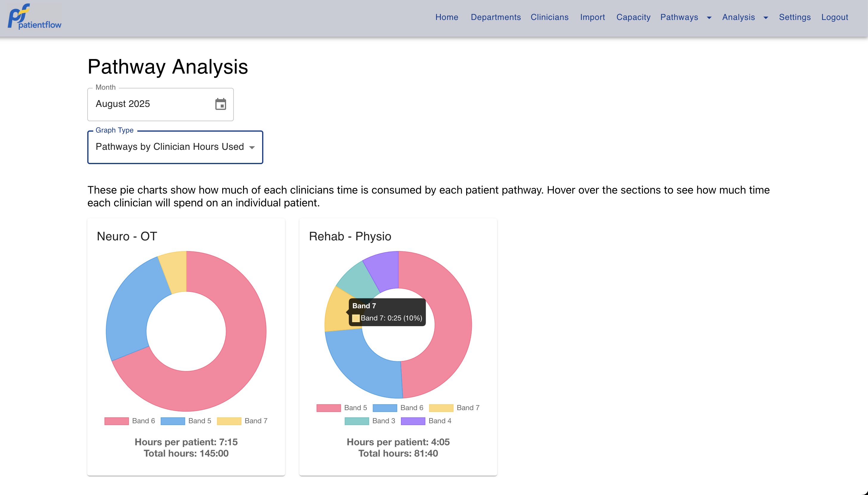Open the month calendar picker icon
This screenshot has width=868, height=495.
pos(220,104)
